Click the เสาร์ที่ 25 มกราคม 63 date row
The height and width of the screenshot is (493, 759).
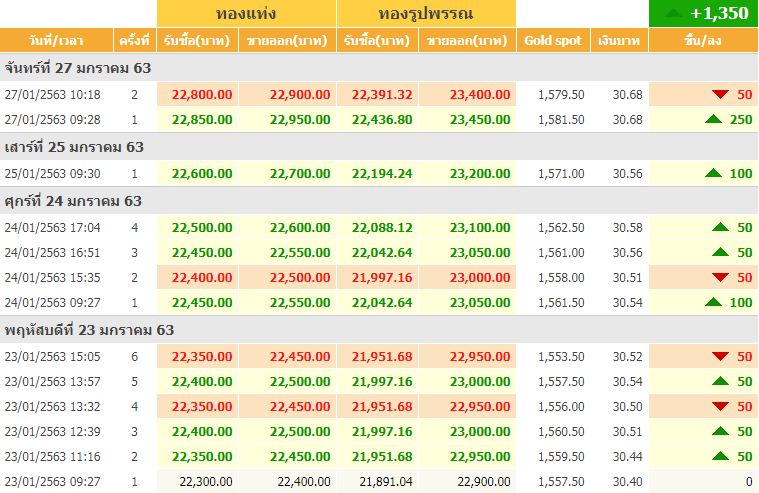pyautogui.click(x=379, y=147)
